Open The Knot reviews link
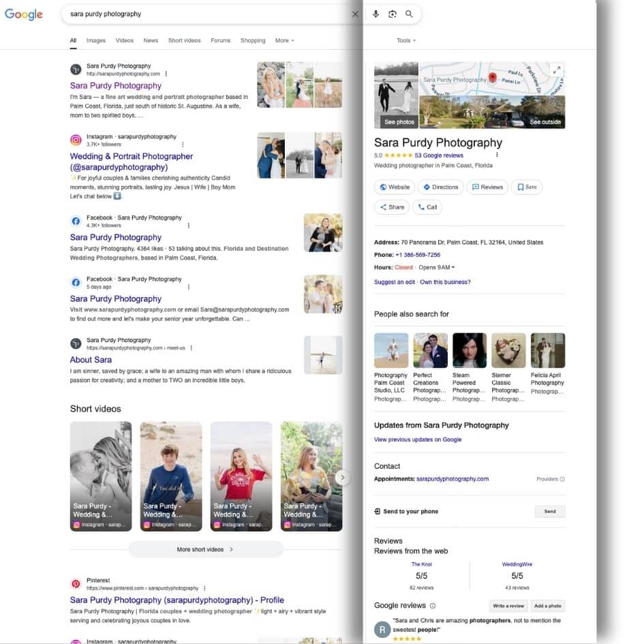Viewport: 644px width, 644px height. [421, 565]
